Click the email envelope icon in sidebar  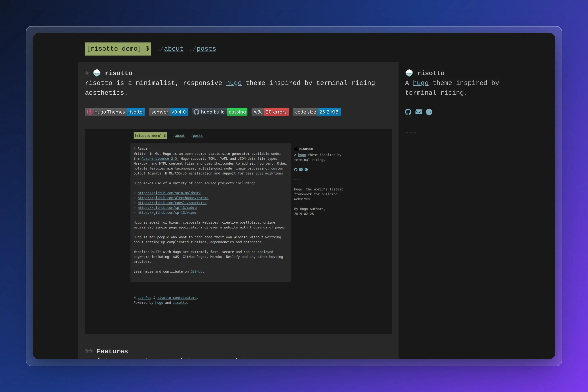coord(419,112)
